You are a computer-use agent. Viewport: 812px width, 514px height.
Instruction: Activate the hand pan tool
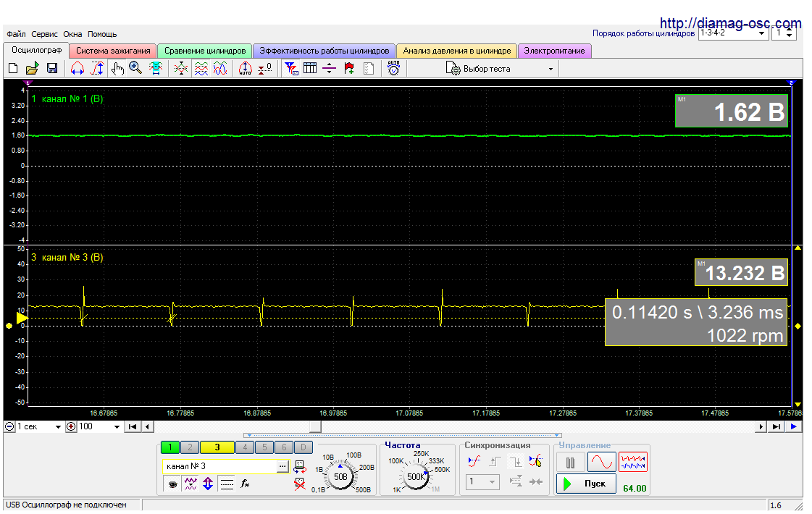(x=117, y=68)
